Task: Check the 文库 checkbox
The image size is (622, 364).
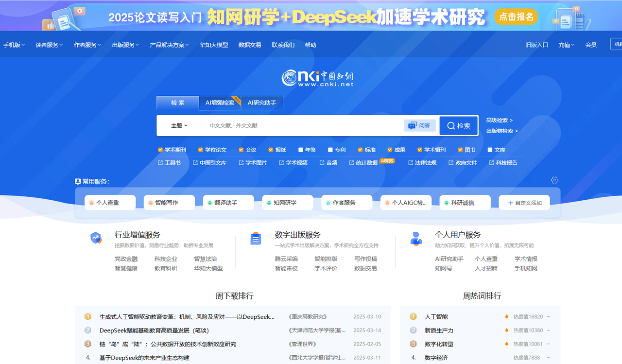Action: (x=490, y=150)
